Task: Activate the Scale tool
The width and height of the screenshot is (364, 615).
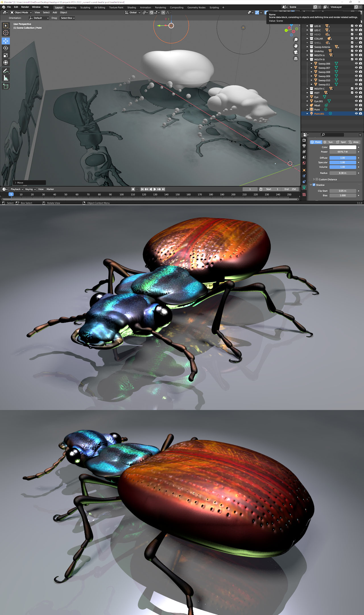Action: (6, 55)
